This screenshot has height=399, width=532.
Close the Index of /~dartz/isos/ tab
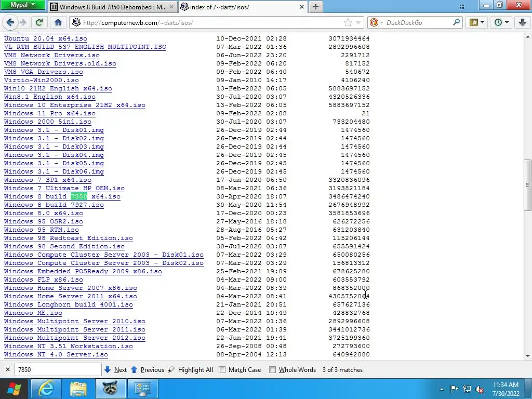click(x=302, y=7)
